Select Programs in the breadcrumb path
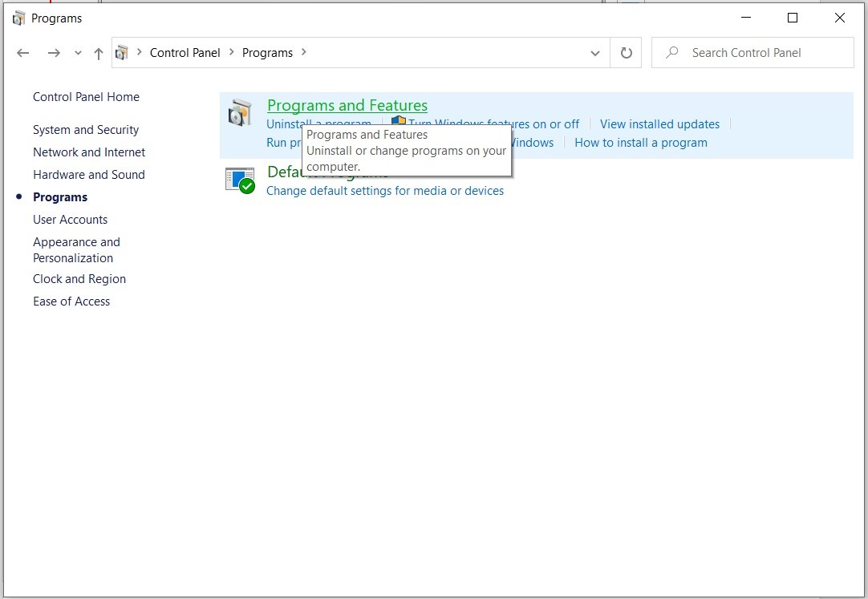Viewport: 868px width, 599px height. coord(267,52)
